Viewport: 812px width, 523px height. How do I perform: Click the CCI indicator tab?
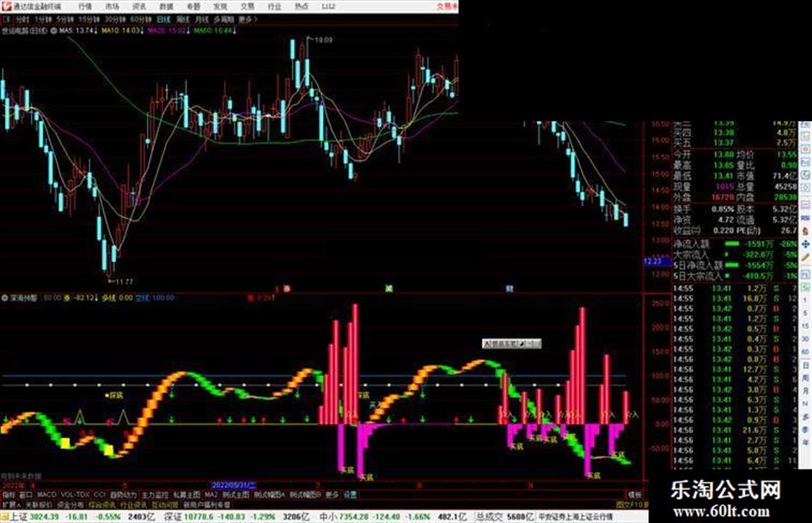(x=100, y=495)
